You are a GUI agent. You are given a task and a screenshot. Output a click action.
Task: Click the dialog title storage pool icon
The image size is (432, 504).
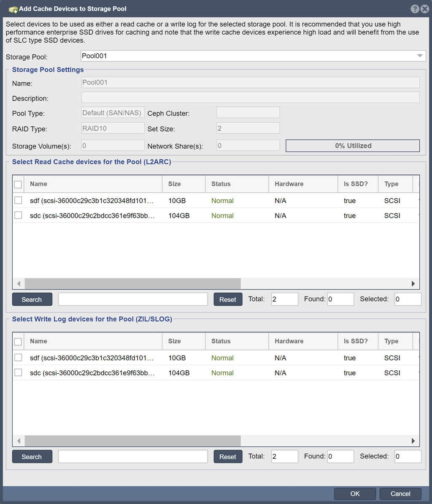(13, 9)
